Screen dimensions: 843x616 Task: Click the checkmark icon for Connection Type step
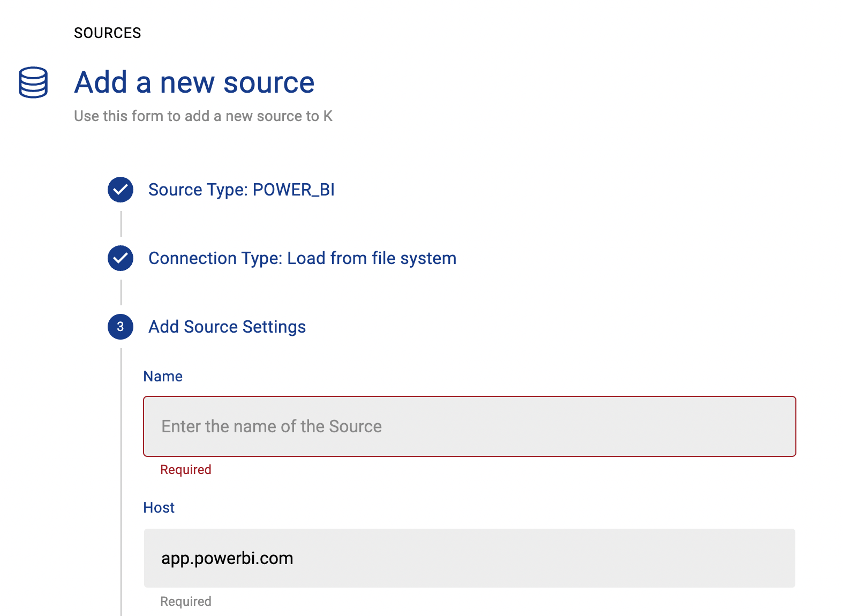(121, 258)
